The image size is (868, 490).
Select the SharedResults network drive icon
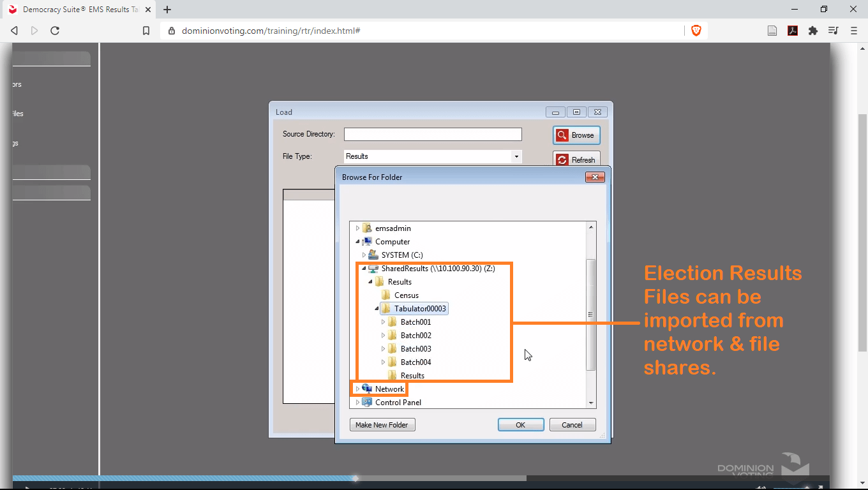pyautogui.click(x=373, y=269)
